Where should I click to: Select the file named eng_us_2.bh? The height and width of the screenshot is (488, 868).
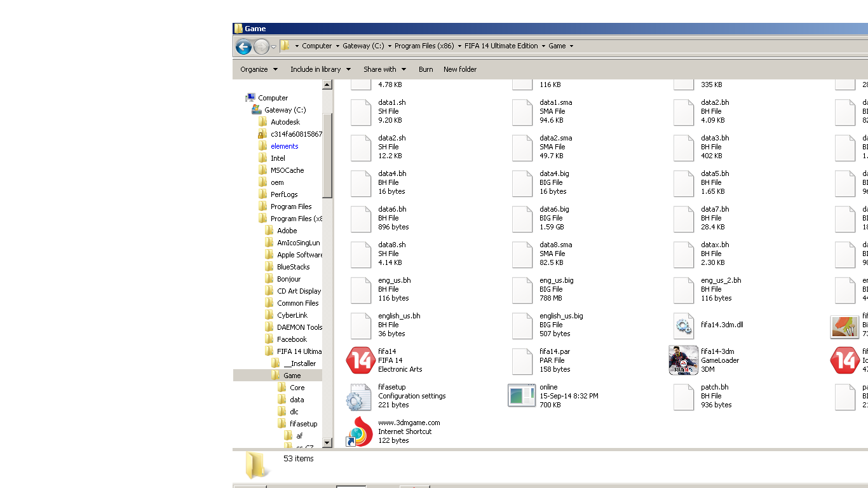[x=721, y=280]
